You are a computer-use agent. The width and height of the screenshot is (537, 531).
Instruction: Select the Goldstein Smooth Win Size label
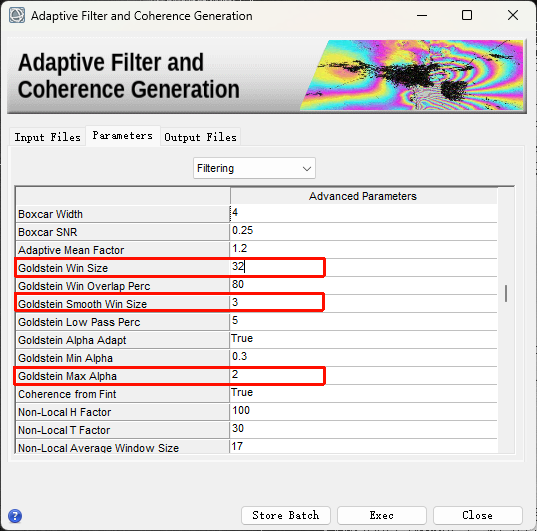[123, 304]
